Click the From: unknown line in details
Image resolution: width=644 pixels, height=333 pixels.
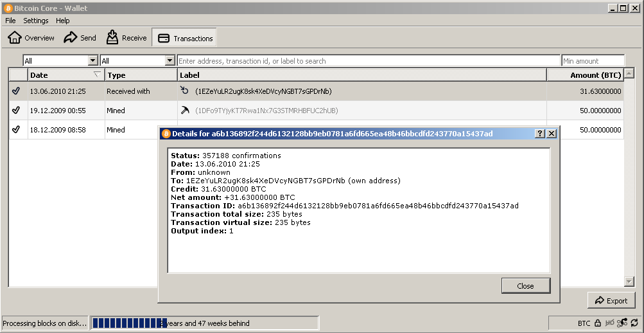coord(200,172)
